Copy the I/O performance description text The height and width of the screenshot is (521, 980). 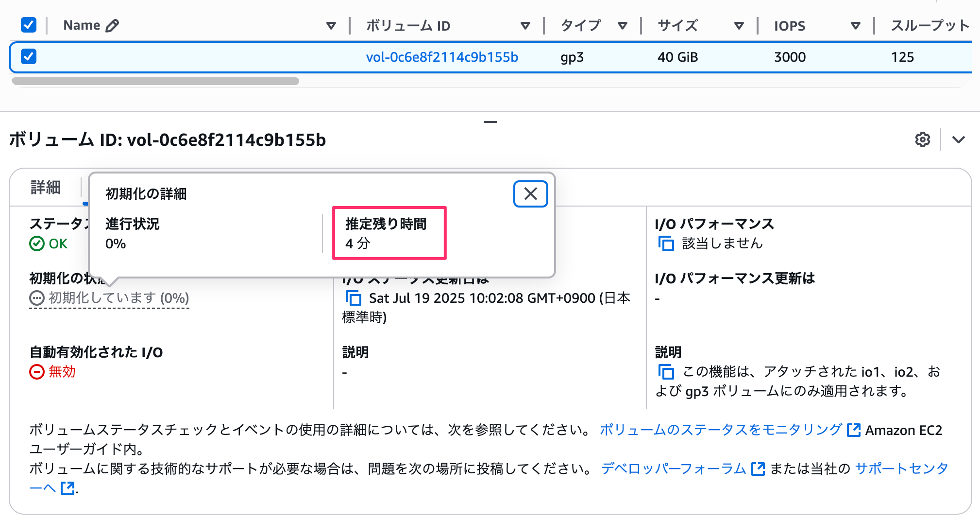(x=666, y=372)
